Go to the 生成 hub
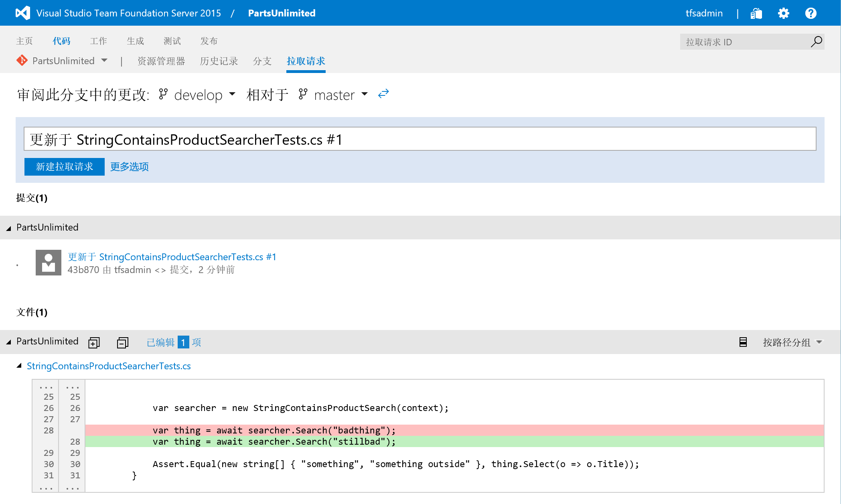Screen dimensions: 841x504 [x=135, y=41]
